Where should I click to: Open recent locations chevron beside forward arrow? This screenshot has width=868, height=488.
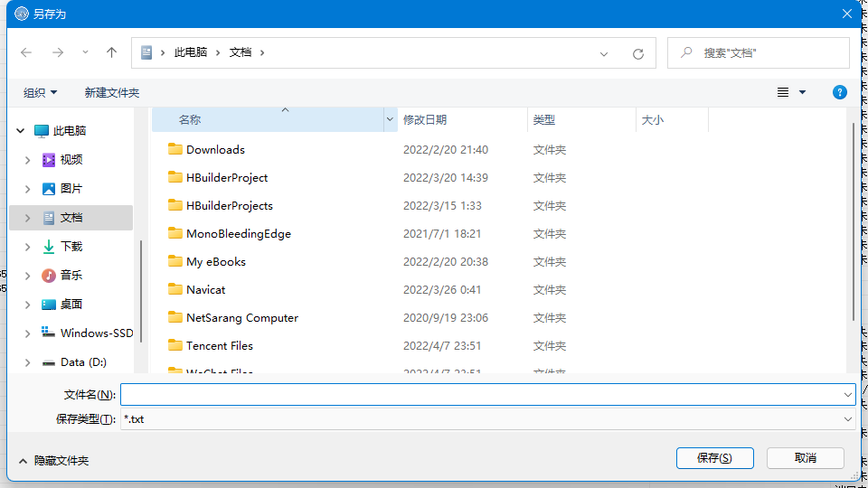(85, 52)
